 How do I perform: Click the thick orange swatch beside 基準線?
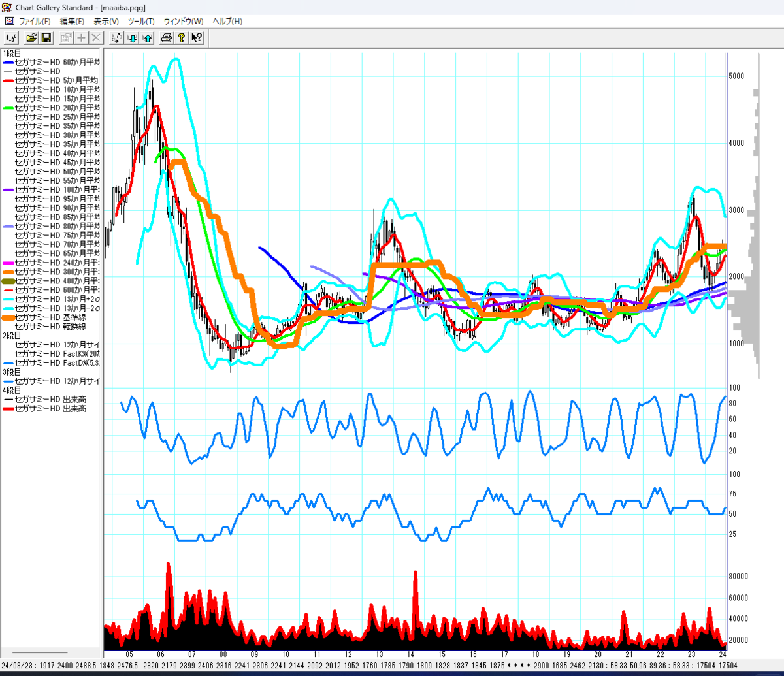click(8, 317)
